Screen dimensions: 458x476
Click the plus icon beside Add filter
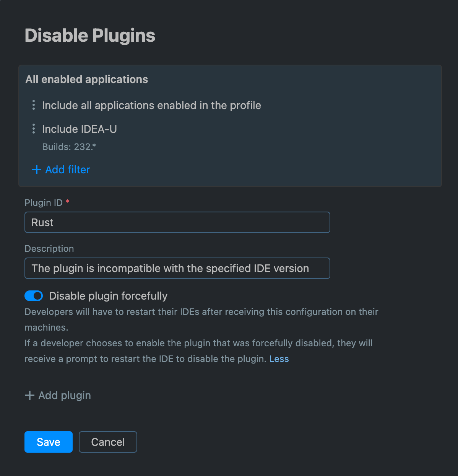[x=36, y=170]
